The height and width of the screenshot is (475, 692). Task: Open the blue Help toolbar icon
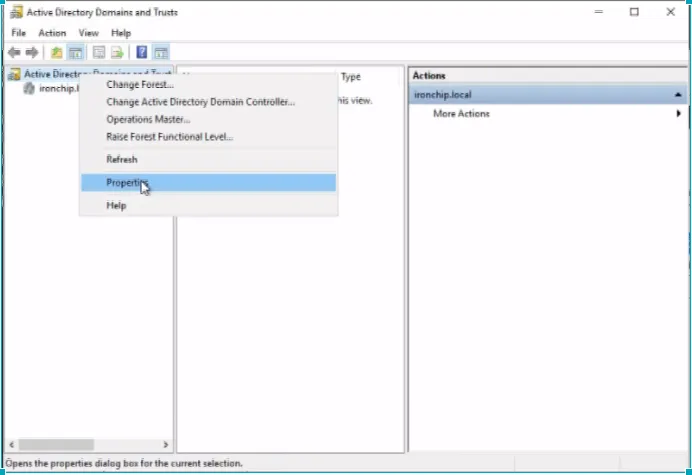pyautogui.click(x=142, y=53)
